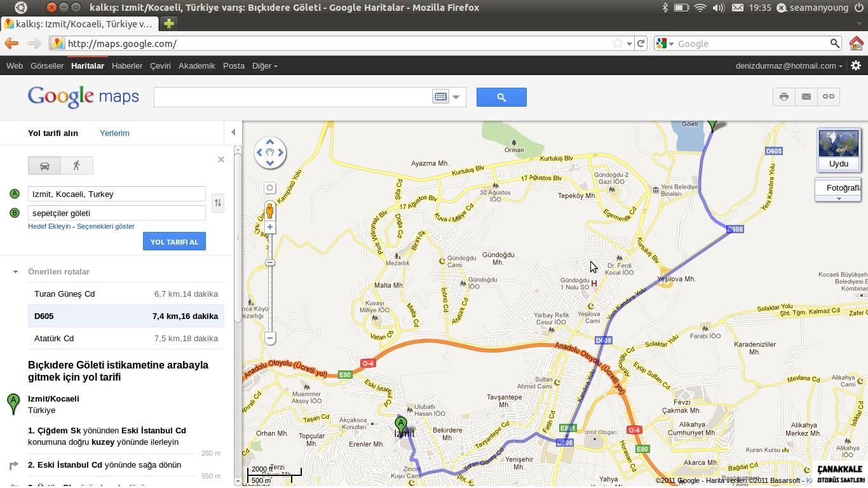Image resolution: width=868 pixels, height=488 pixels.
Task: Open the Diğer menu dropdown
Action: coord(264,65)
